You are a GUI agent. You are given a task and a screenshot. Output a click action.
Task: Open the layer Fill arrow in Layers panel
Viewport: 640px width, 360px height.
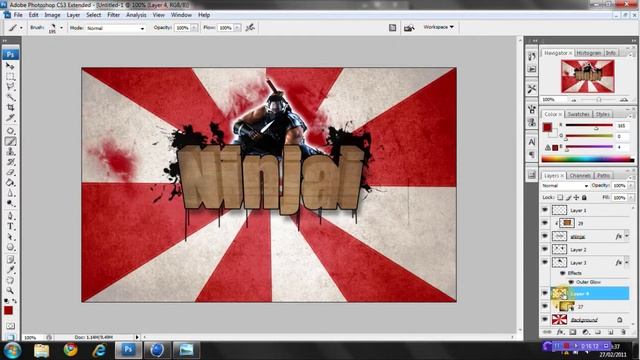631,198
